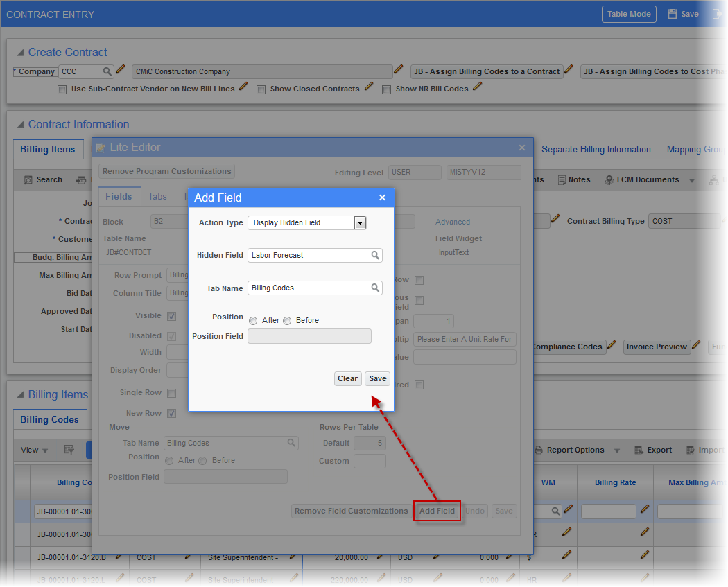This screenshot has width=728, height=587.
Task: Click the Position Field input in Add Field
Action: tap(309, 336)
